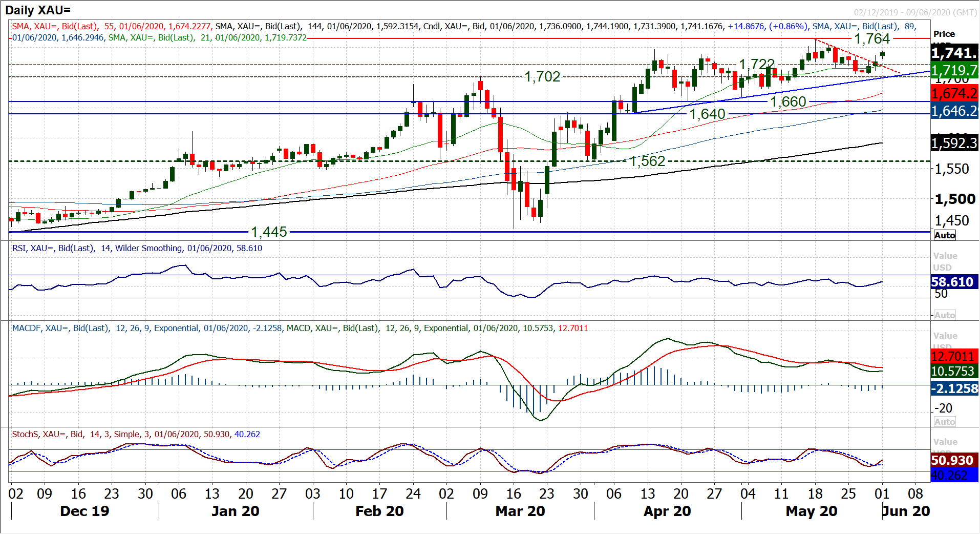Select the green 1,719.7 SMA price tag
This screenshot has height=534, width=980.
coord(954,70)
